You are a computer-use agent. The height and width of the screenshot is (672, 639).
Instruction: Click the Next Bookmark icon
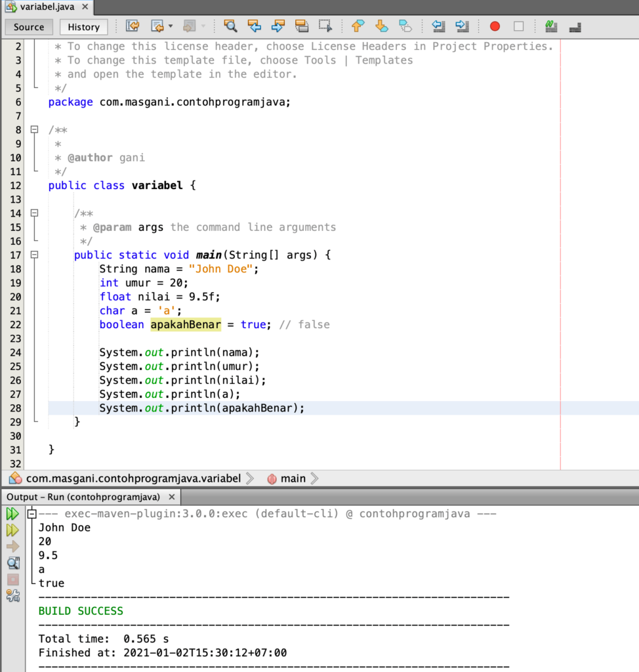381,26
